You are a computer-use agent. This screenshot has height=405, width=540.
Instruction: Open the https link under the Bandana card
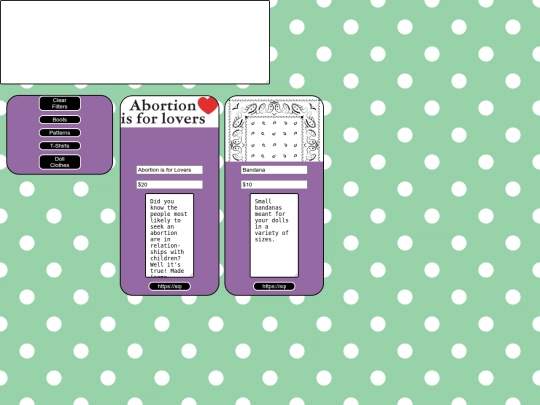click(274, 286)
